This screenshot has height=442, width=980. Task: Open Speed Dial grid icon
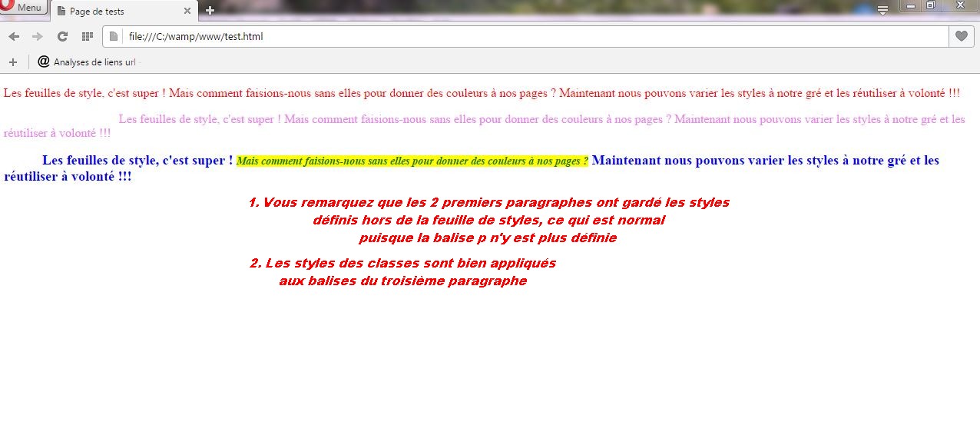(x=87, y=36)
